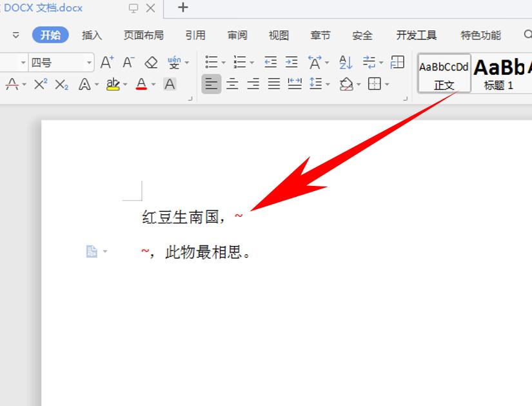532x406 pixels.
Task: Click the text line 红豆生南国
Action: 180,217
